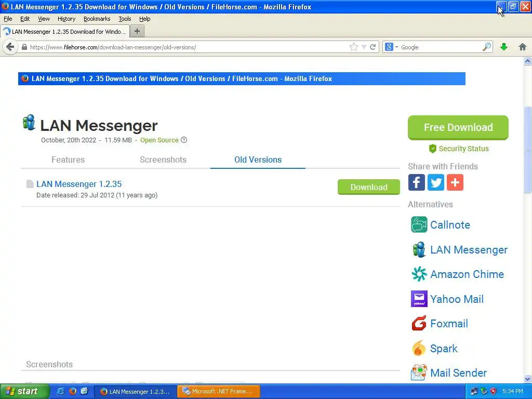
Task: Switch to the Screenshots tab
Action: [163, 159]
